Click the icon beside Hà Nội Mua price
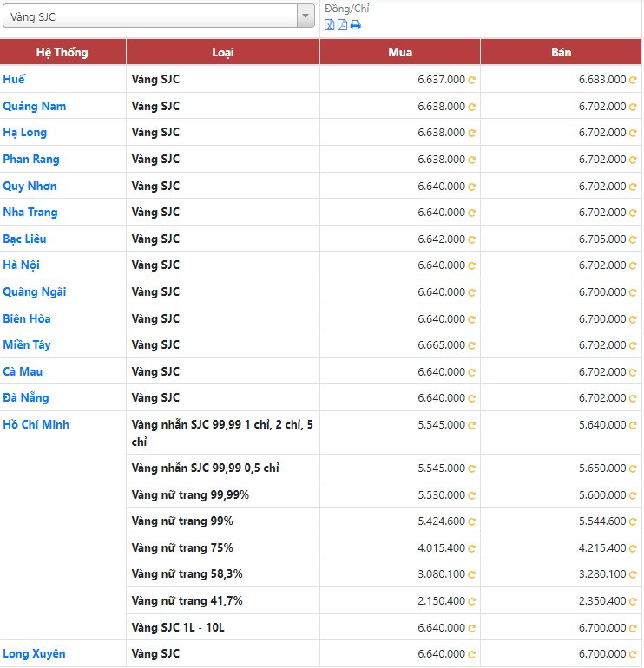Image resolution: width=644 pixels, height=668 pixels. pos(471,265)
